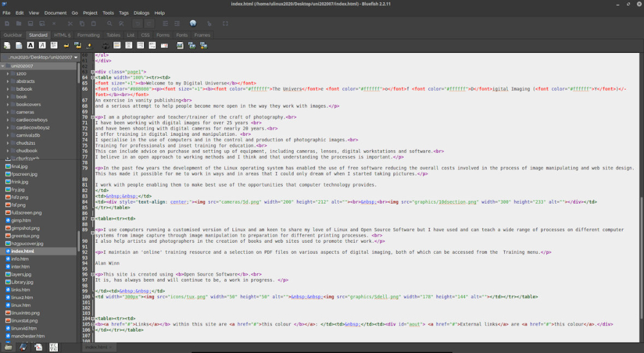Click the Find and Replace icon
This screenshot has height=353, width=644.
click(x=122, y=23)
